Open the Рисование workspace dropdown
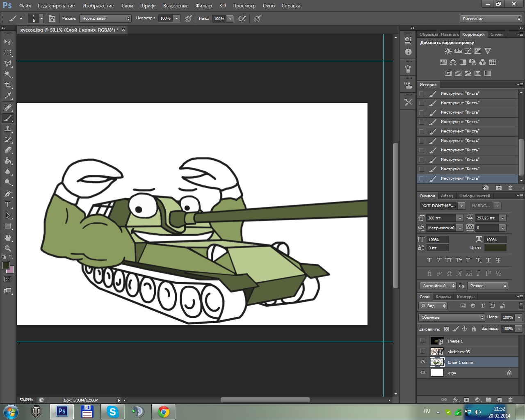The width and height of the screenshot is (525, 420). 491,19
